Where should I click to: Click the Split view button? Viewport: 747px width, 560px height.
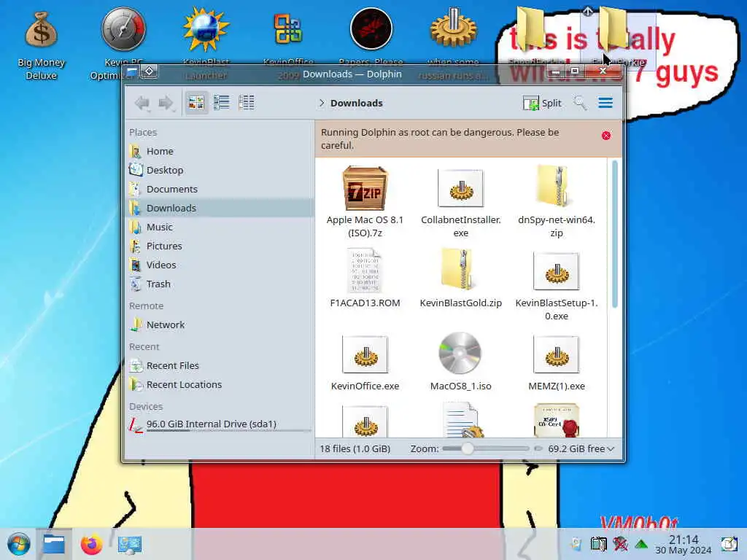543,103
